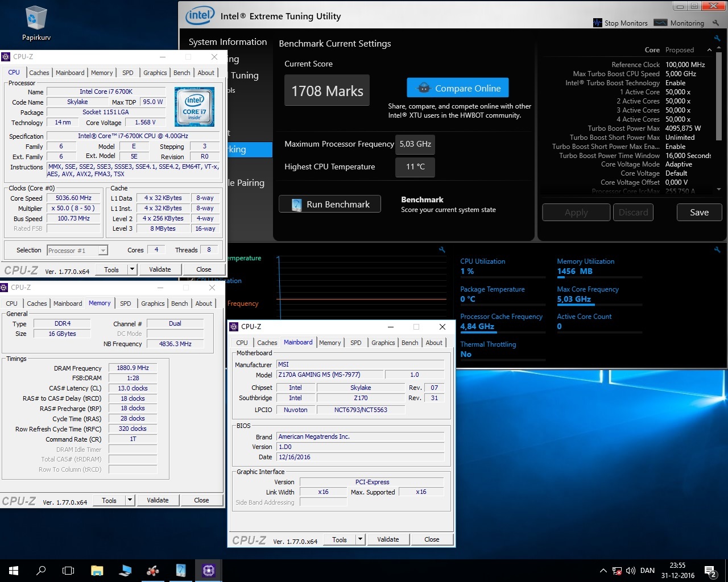Click the '1880.9 MHz' DRAM Frequency value
Image resolution: width=728 pixels, height=582 pixels.
tap(133, 368)
